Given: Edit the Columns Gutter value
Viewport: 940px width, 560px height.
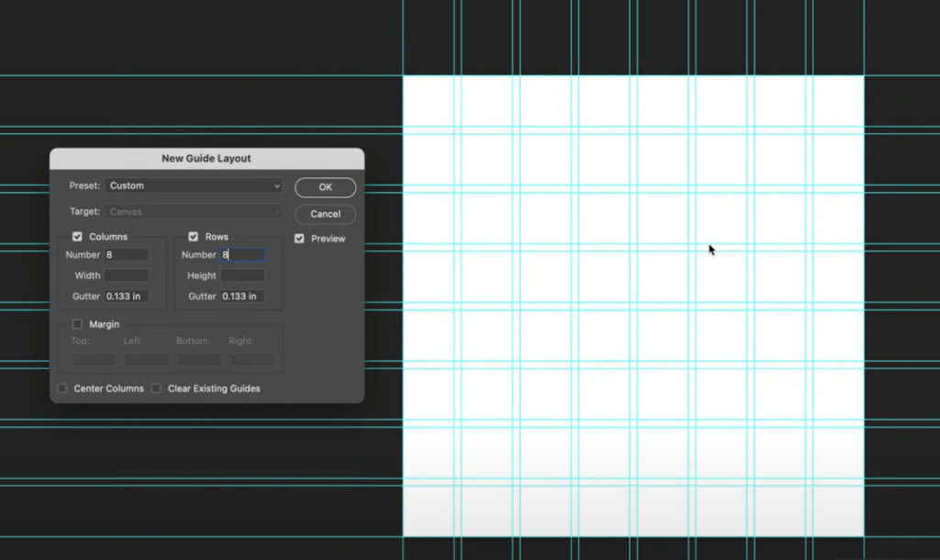Looking at the screenshot, I should coord(127,296).
